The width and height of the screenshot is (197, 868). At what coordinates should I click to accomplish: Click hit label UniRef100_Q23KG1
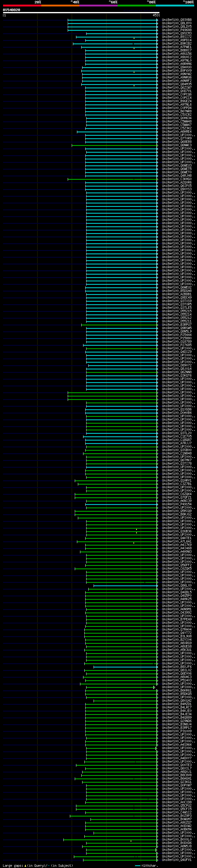(x=177, y=782)
